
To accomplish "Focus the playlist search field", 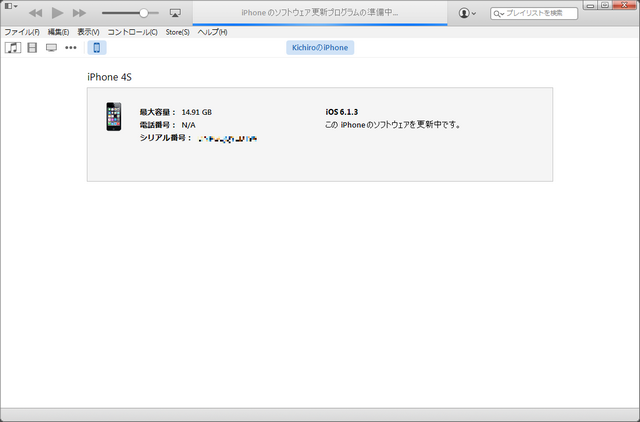I will [534, 13].
